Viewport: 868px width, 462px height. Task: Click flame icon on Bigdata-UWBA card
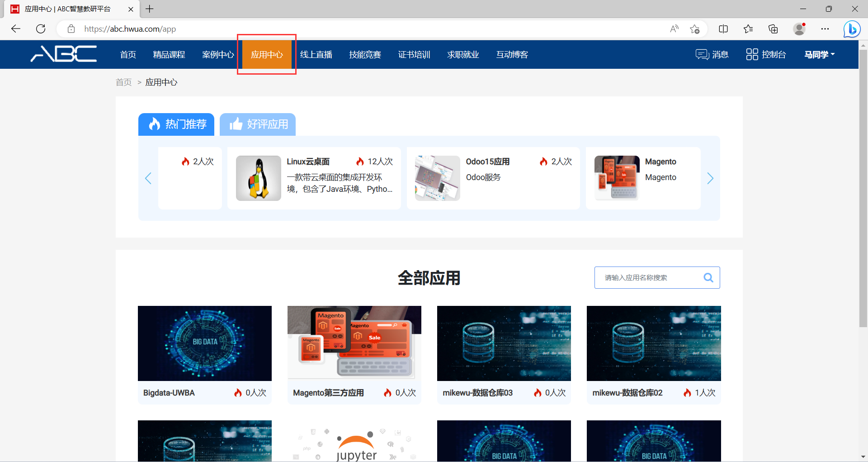[x=238, y=393]
